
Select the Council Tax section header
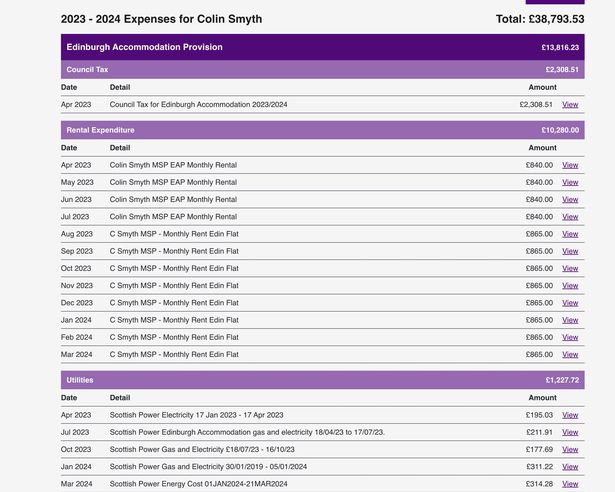(322, 69)
